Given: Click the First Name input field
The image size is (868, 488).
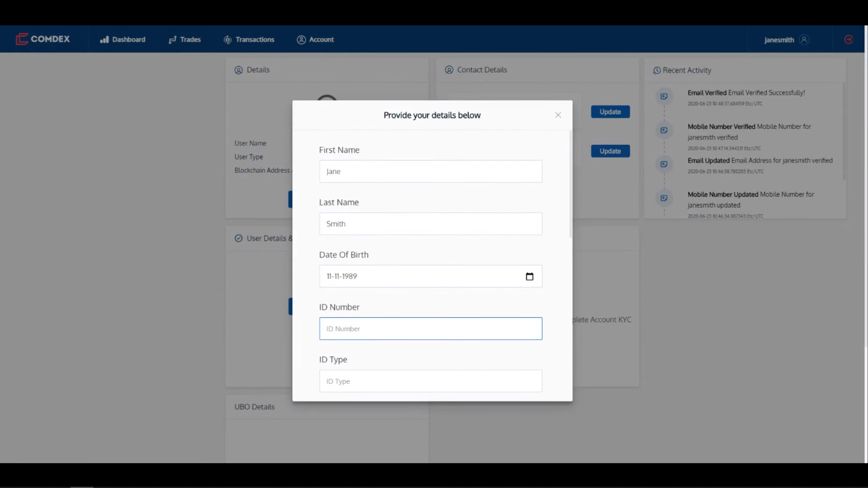Looking at the screenshot, I should pyautogui.click(x=431, y=172).
